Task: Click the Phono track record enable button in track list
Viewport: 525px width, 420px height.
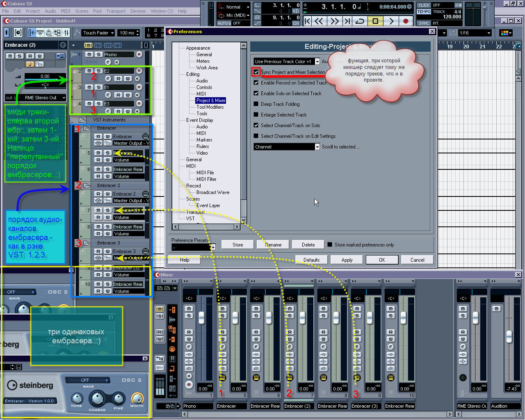Action: 139,54
